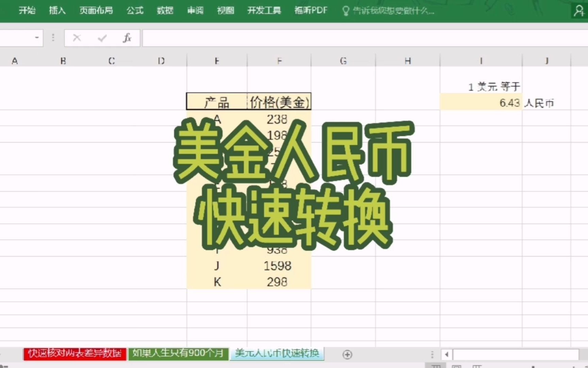Switch to sheet 如果人生只有900个月
This screenshot has height=368, width=588.
click(x=178, y=353)
